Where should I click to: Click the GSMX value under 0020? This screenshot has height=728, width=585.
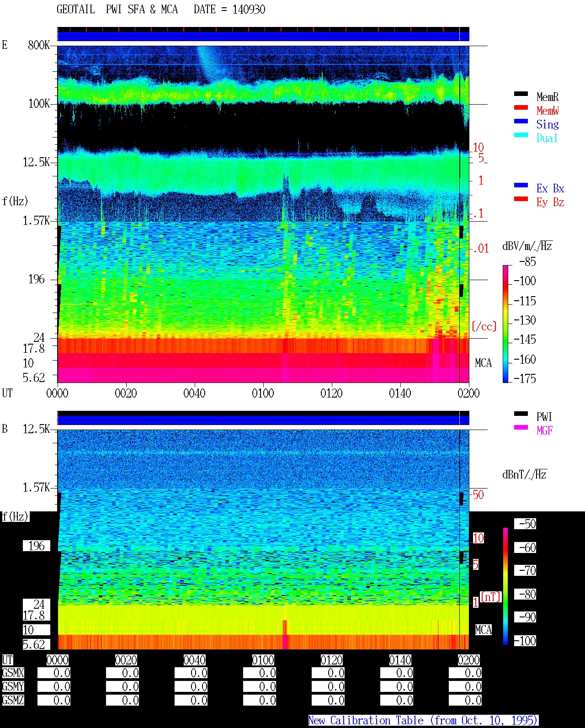click(122, 673)
